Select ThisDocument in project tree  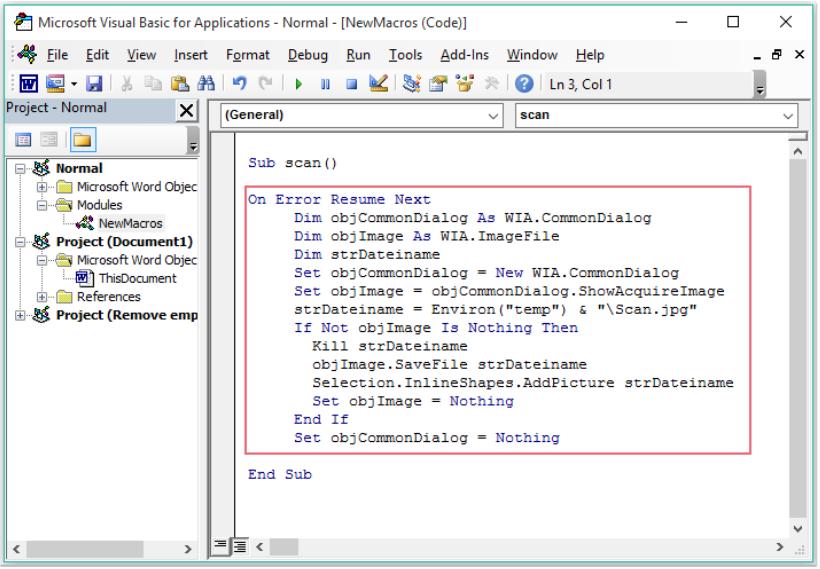pos(136,279)
